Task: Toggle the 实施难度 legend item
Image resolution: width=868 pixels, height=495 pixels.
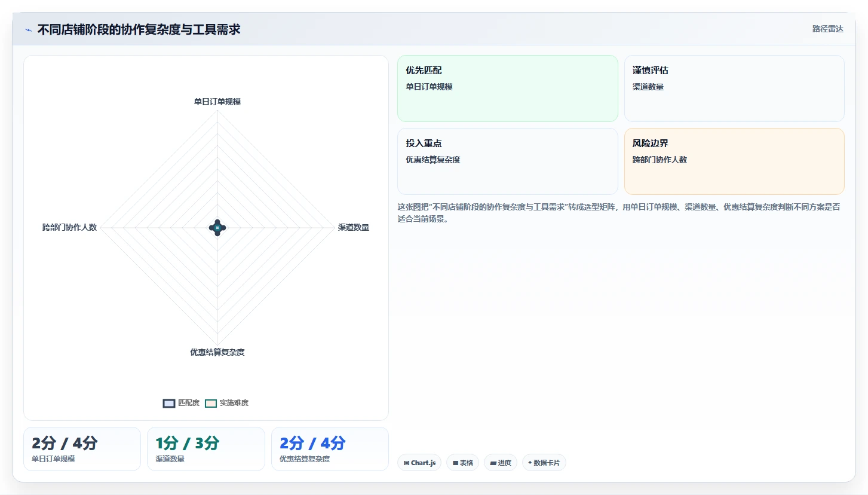Action: (226, 403)
